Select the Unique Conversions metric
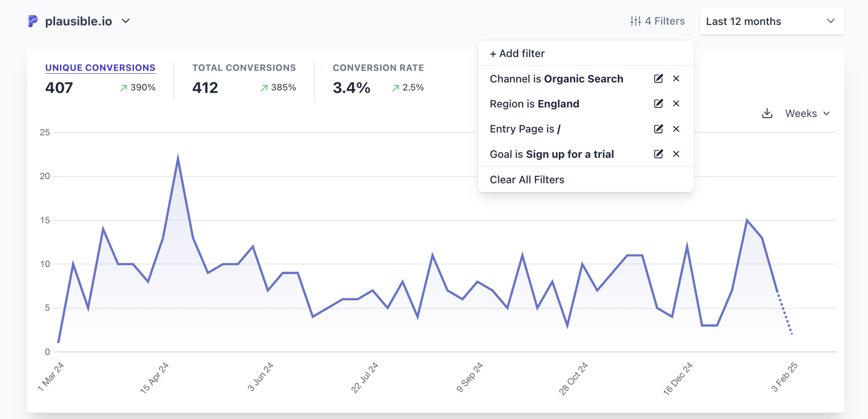868x419 pixels. 100,68
